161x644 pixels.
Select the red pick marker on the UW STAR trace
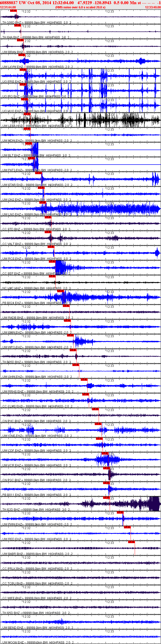click(38, 173)
